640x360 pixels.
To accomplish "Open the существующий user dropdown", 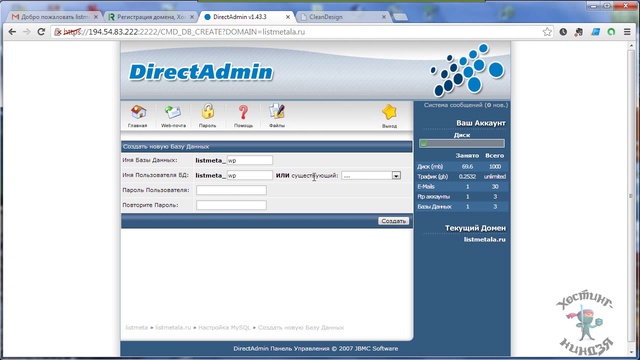I will (x=371, y=176).
